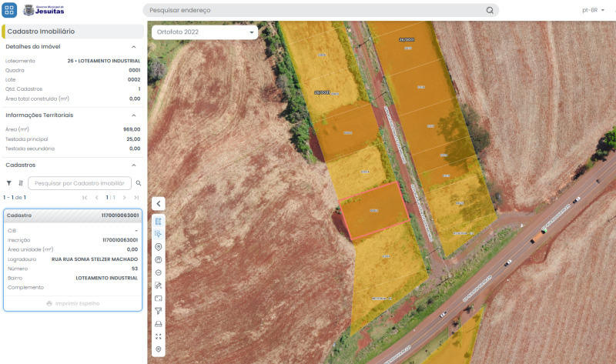
Task: Click the search magnifier in address bar
Action: pyautogui.click(x=490, y=10)
